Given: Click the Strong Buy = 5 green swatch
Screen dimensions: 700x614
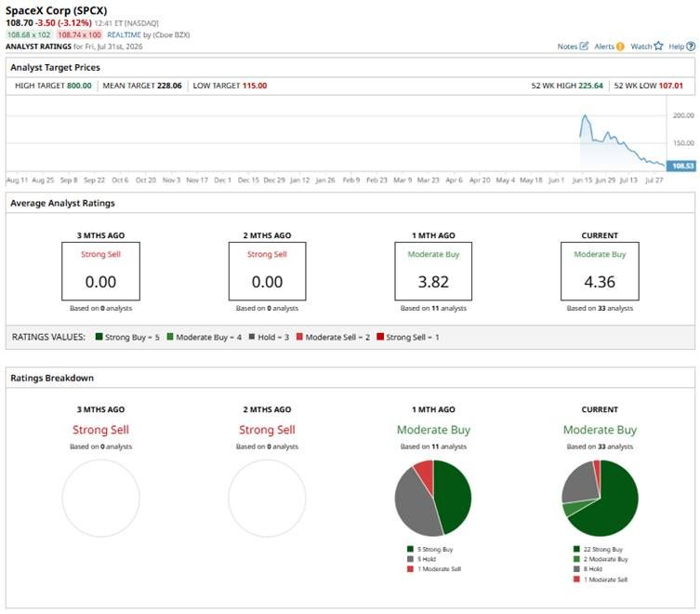Looking at the screenshot, I should 99,337.
